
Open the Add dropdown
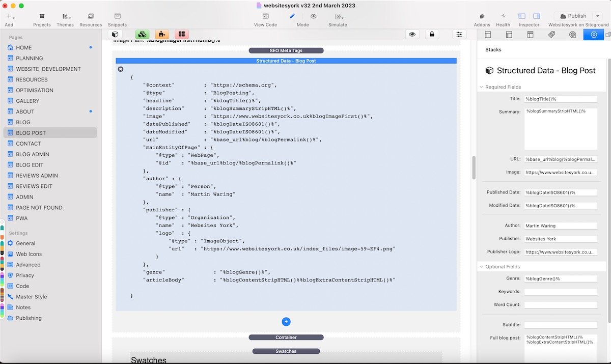click(x=9, y=20)
